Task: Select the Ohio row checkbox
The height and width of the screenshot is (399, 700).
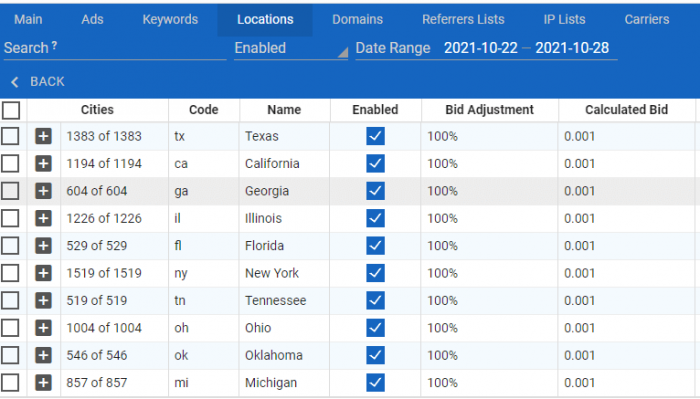Action: tap(10, 328)
